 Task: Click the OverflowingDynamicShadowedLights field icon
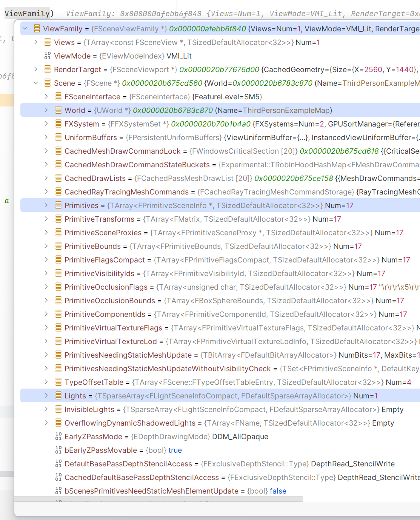[x=58, y=423]
